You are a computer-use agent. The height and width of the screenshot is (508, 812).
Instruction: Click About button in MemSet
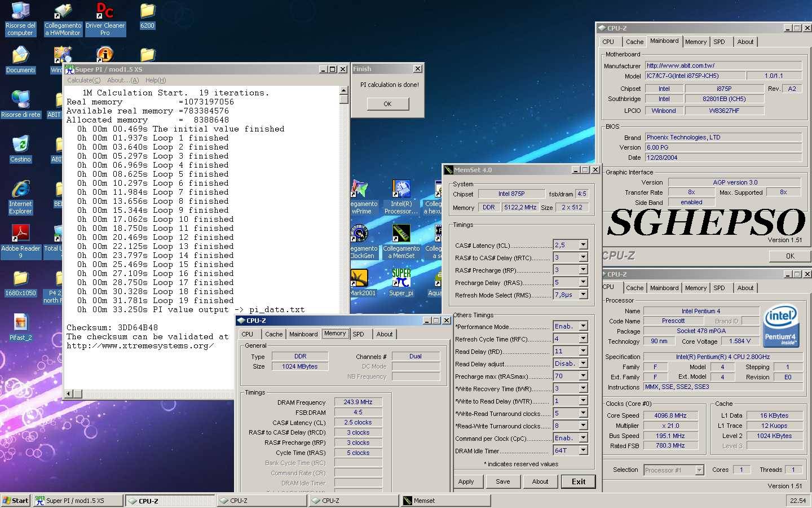click(x=540, y=481)
